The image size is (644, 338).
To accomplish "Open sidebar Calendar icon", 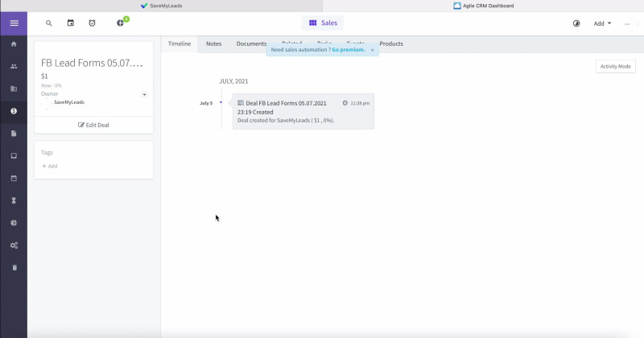I will [14, 178].
